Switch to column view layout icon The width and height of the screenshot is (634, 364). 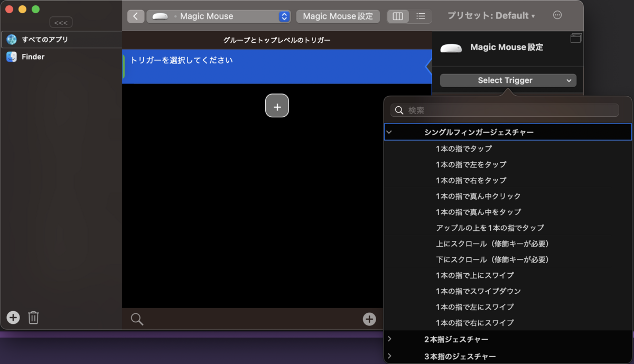click(398, 16)
